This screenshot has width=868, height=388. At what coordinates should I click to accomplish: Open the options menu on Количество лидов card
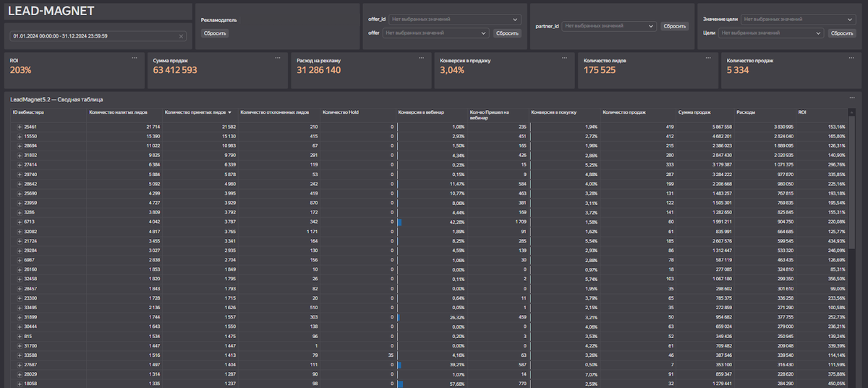click(x=709, y=57)
